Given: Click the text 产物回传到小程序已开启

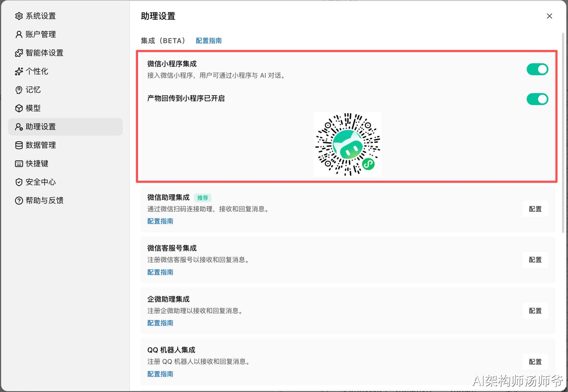Looking at the screenshot, I should [x=186, y=98].
